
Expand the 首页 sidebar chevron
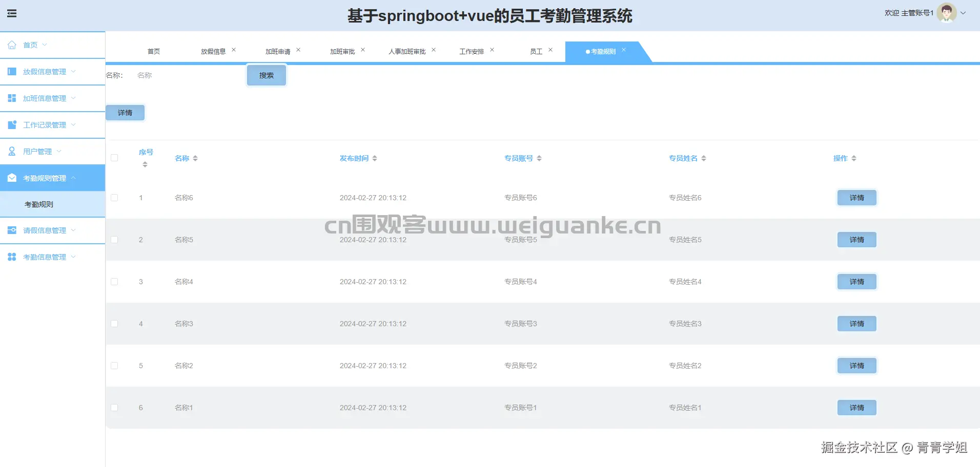pos(45,45)
